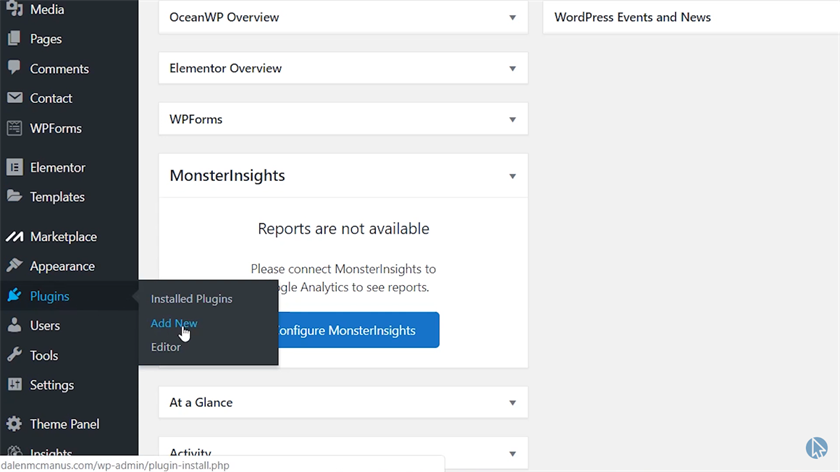This screenshot has height=472, width=840.
Task: Toggle the At a Glance panel arrow
Action: tap(512, 403)
